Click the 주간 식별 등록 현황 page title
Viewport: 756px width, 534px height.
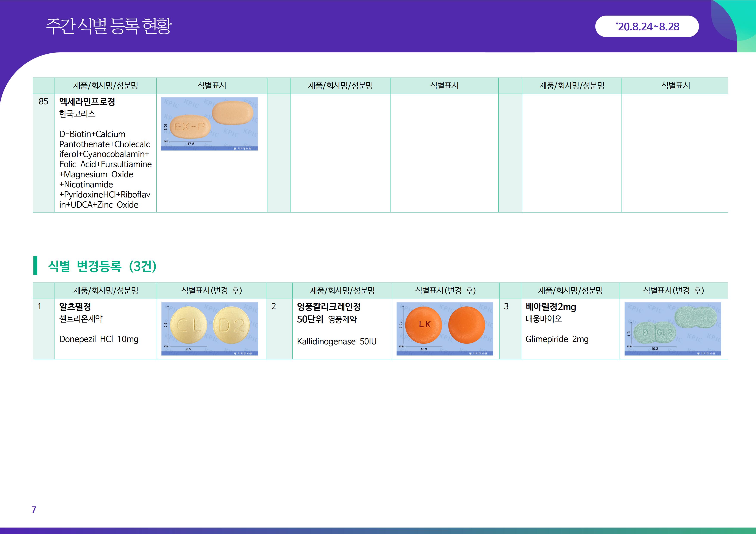pos(109,26)
